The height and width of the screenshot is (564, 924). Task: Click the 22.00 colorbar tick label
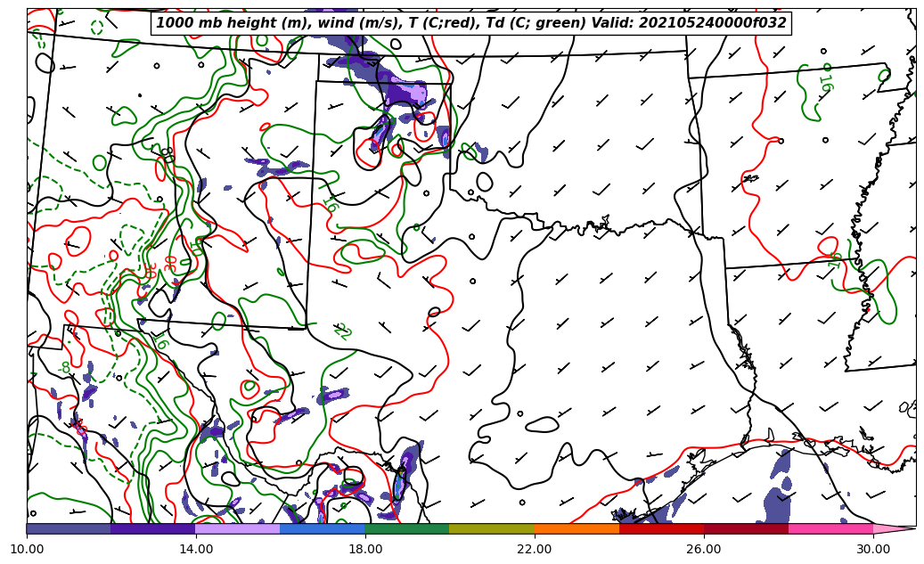click(535, 549)
